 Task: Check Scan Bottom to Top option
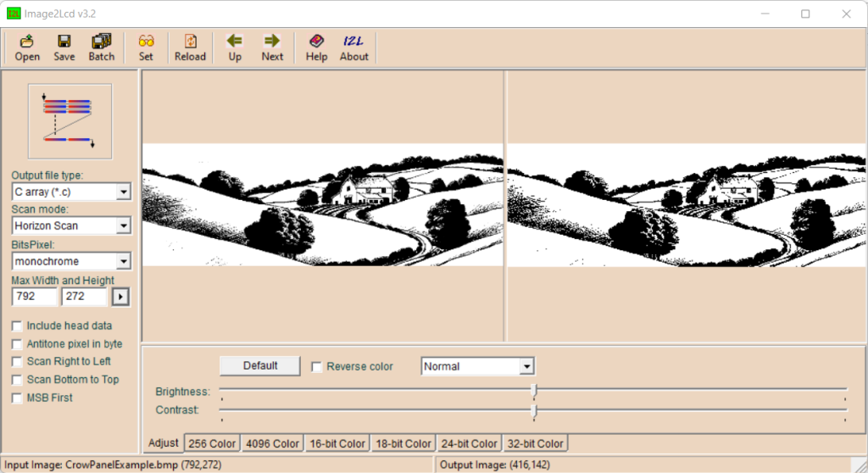coord(17,380)
